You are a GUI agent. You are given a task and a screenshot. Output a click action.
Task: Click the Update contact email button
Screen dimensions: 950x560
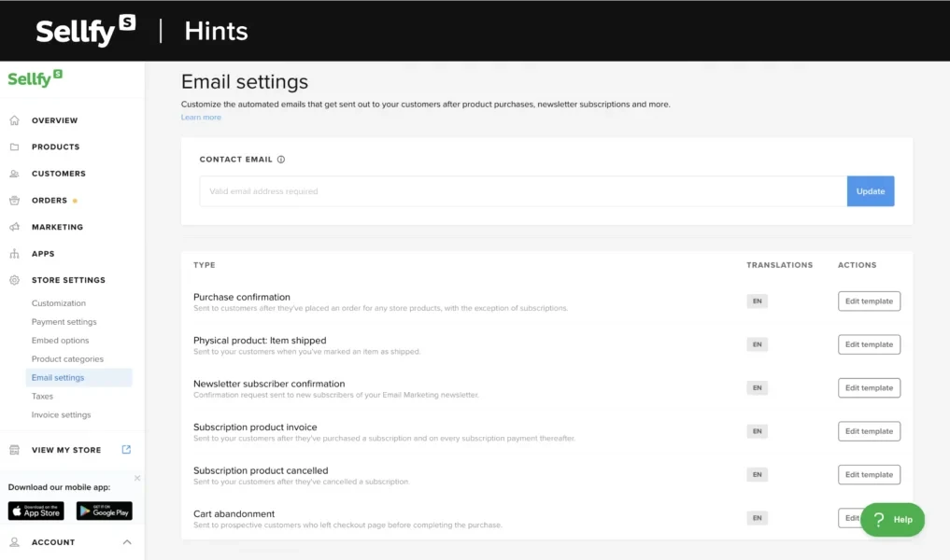point(870,191)
